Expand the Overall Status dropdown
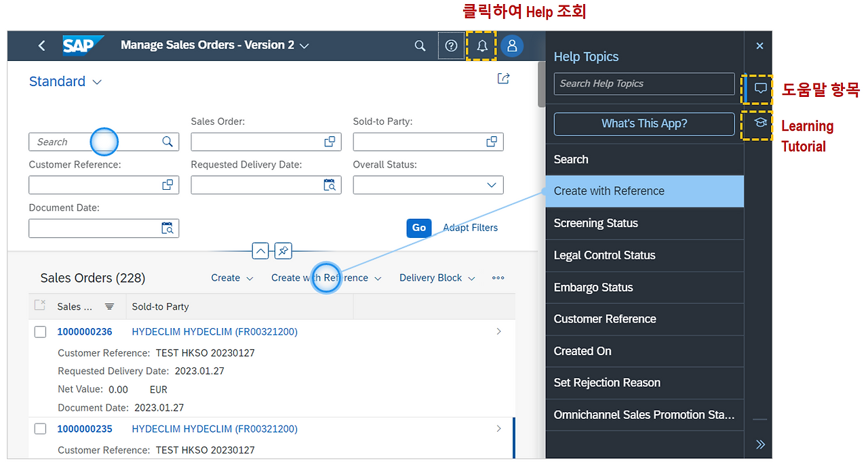This screenshot has width=868, height=467. tap(493, 184)
